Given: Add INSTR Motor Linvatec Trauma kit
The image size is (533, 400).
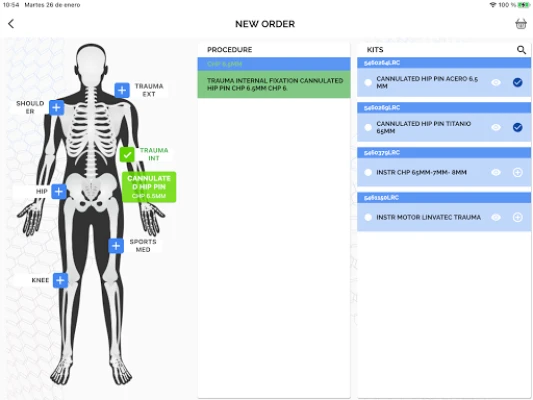Looking at the screenshot, I should click(517, 217).
